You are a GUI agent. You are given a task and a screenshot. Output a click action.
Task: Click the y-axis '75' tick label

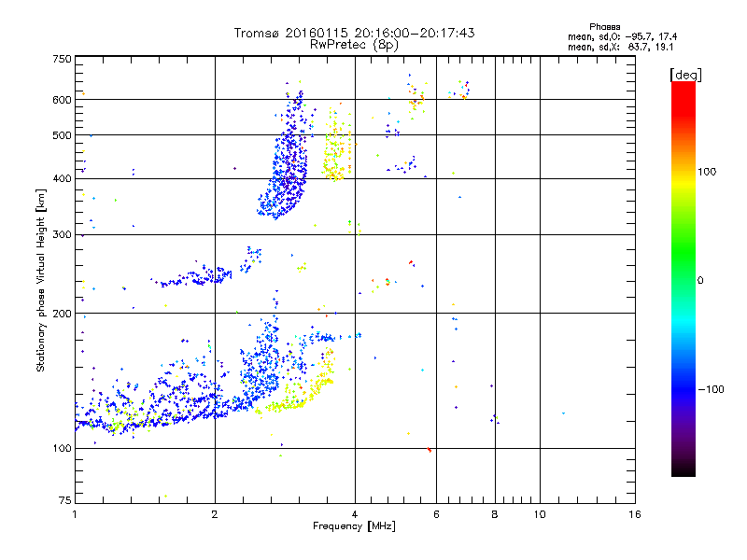65,500
